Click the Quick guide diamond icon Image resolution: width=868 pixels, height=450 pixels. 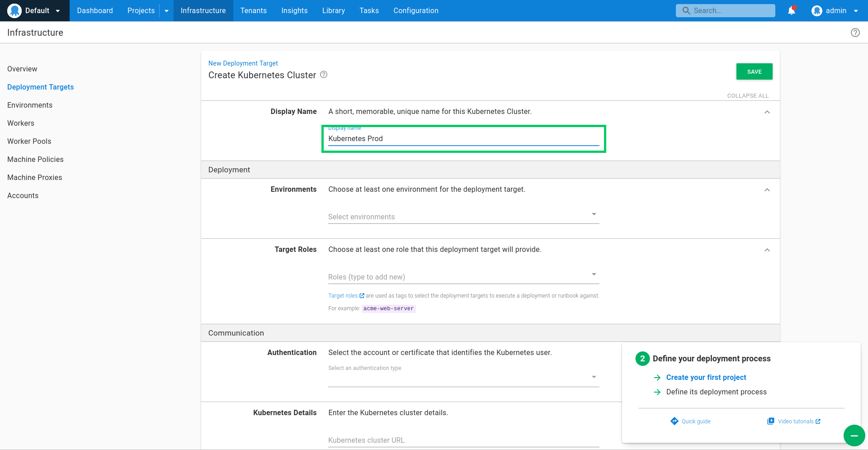coord(675,421)
